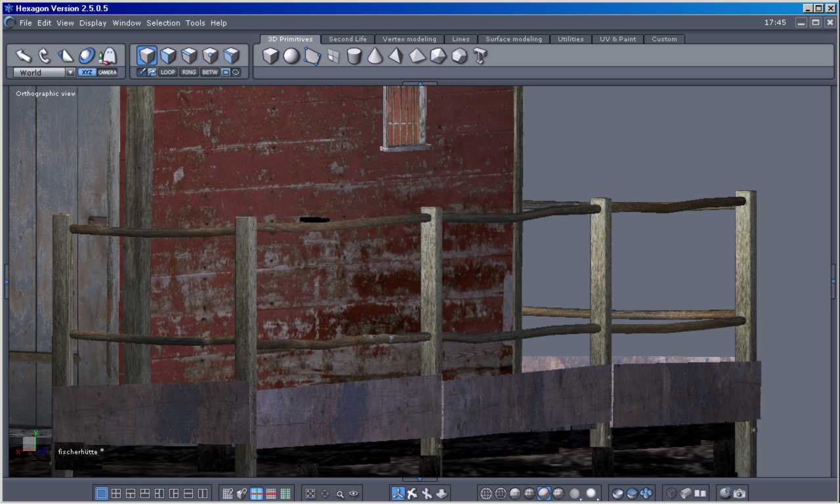Open the File menu
The width and height of the screenshot is (840, 504).
26,23
